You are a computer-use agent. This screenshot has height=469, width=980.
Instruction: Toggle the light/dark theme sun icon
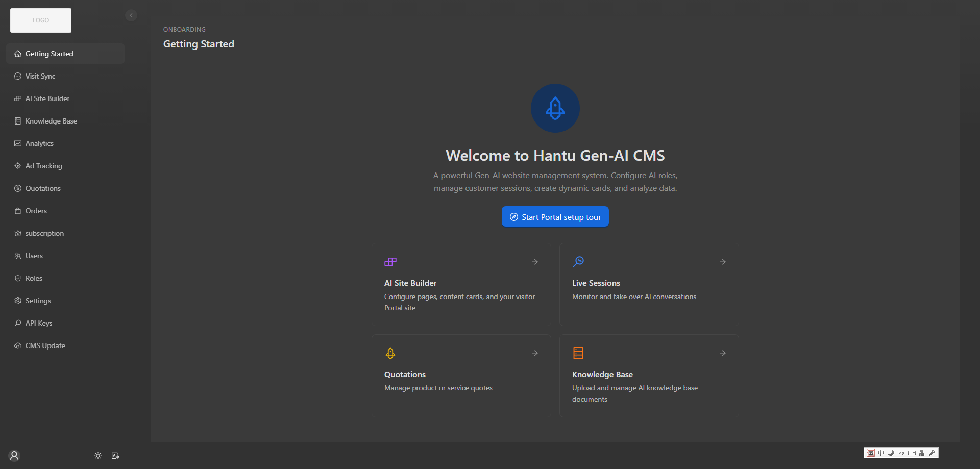(98, 456)
